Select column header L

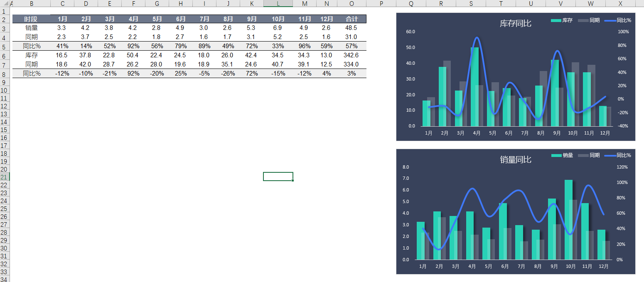click(x=278, y=3)
